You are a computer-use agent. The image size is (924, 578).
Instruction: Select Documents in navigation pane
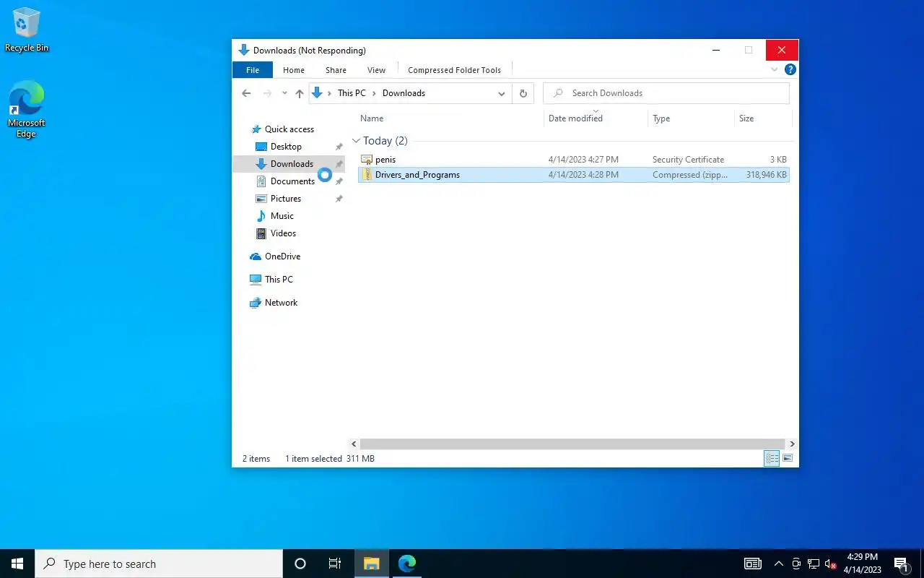[x=292, y=181]
